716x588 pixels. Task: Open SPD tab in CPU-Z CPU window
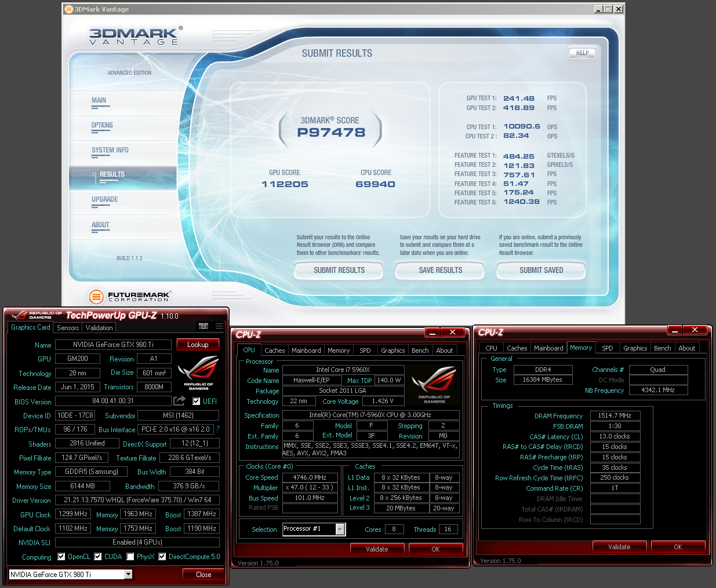click(365, 350)
